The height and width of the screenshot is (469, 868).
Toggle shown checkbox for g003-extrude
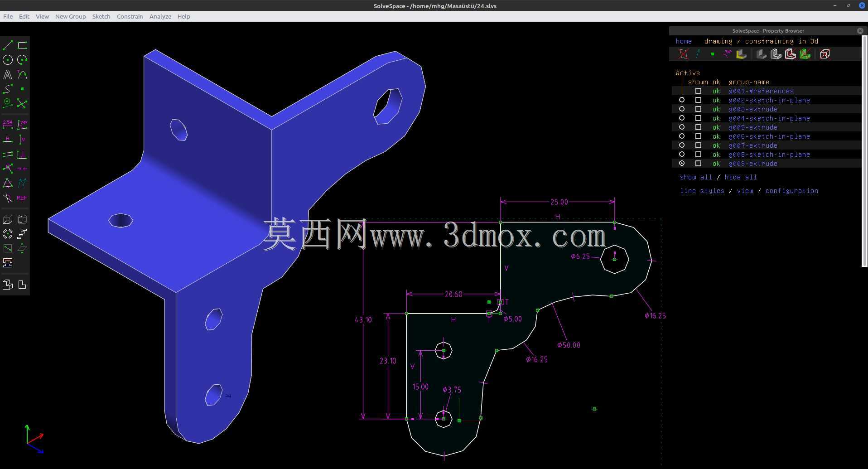(x=698, y=109)
